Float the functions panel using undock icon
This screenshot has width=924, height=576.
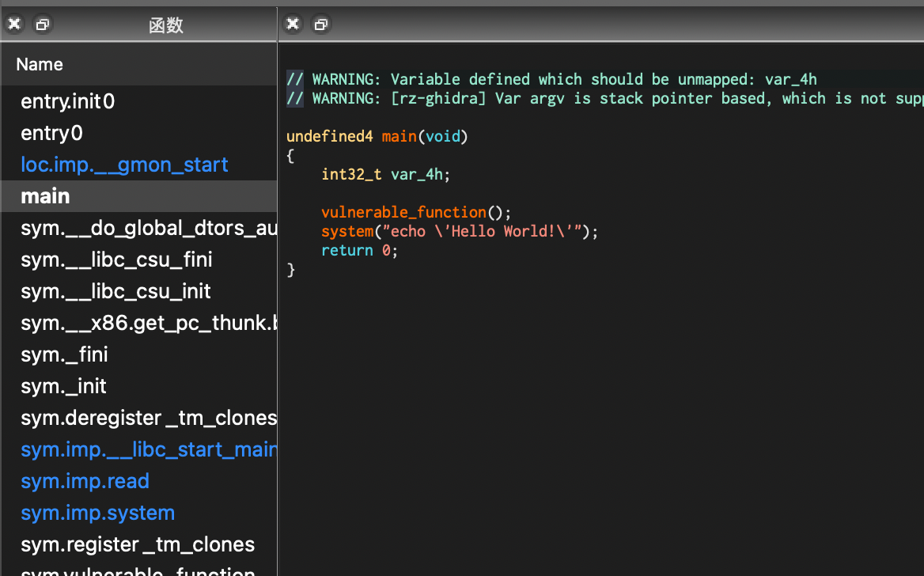click(x=43, y=25)
